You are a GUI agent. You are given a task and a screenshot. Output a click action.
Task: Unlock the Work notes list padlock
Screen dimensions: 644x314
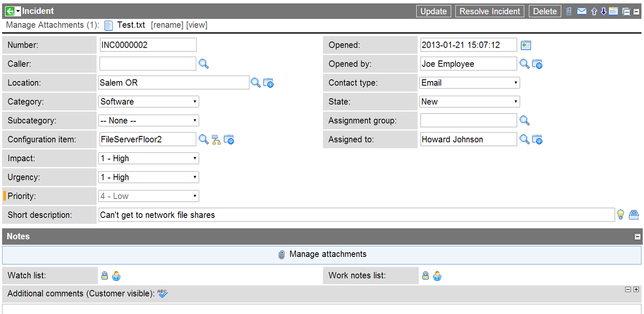[x=425, y=275]
